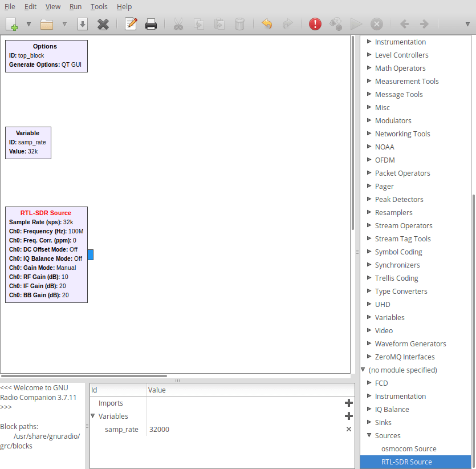Viewport: 476px width, 469px height.
Task: Open the new flowgraph type dropdown arrow
Action: [29, 24]
